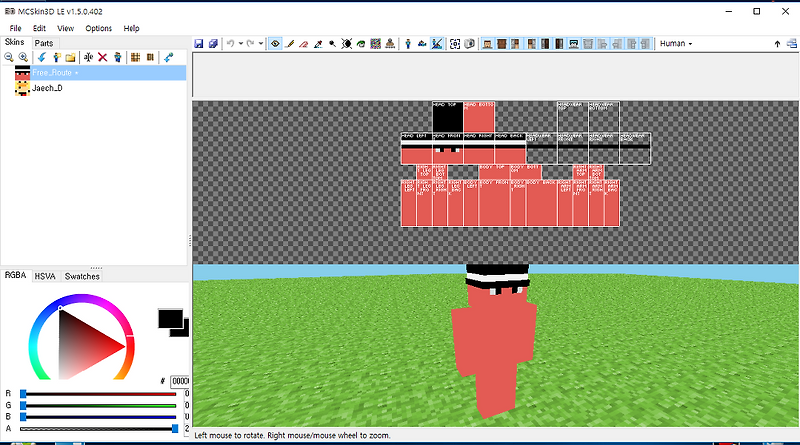Toggle the hybrid split view icon
The height and width of the screenshot is (445, 800).
[x=437, y=44]
